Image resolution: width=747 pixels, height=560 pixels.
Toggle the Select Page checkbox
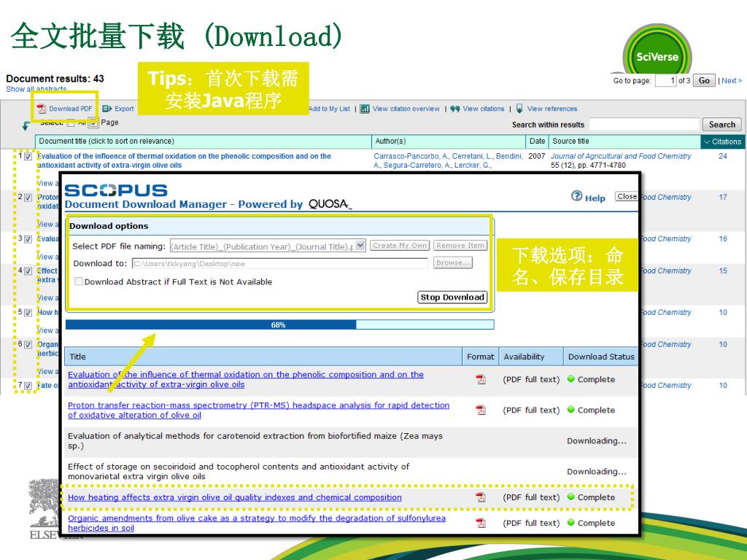coord(93,122)
